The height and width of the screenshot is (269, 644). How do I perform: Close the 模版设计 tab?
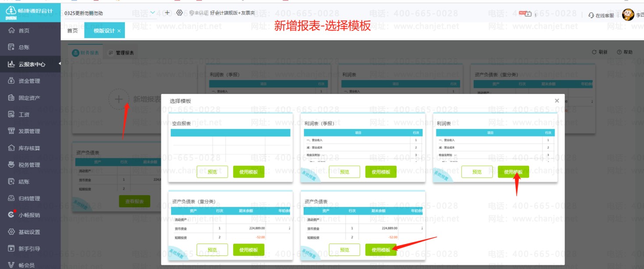119,31
